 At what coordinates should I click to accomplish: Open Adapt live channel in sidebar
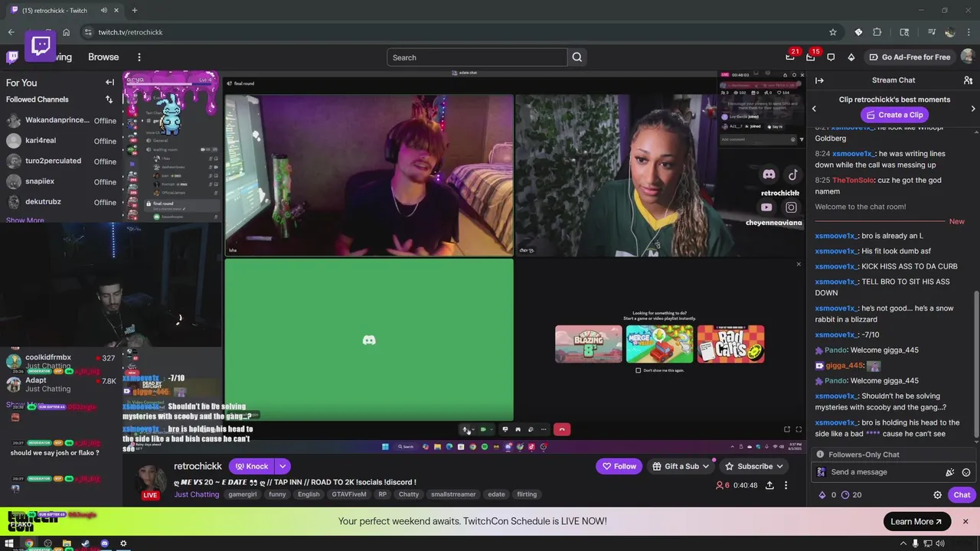61,384
